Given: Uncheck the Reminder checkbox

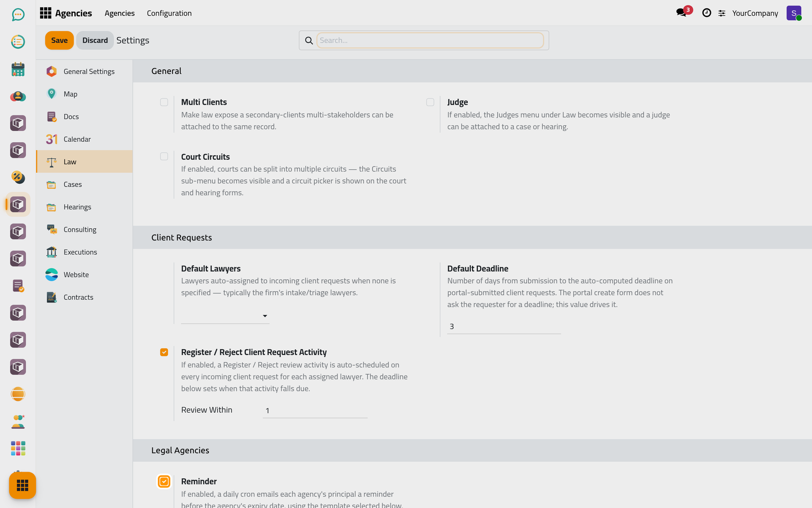Looking at the screenshot, I should tap(164, 481).
